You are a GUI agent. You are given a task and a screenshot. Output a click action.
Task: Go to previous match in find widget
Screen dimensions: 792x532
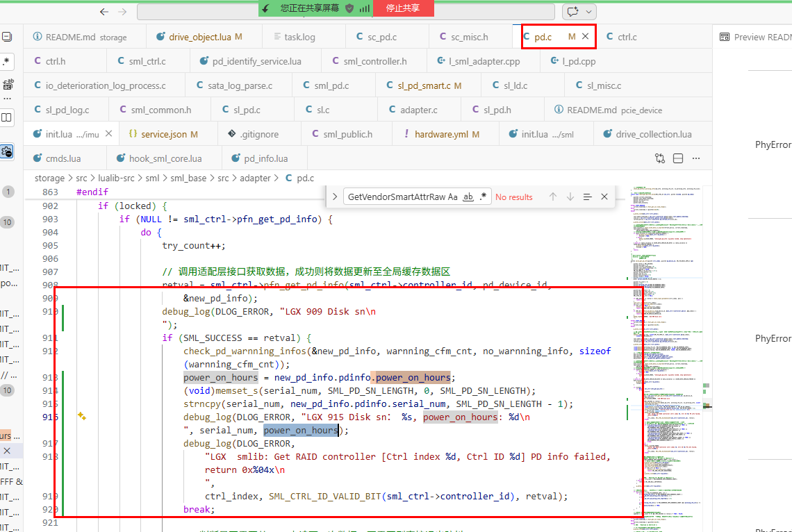pos(553,197)
